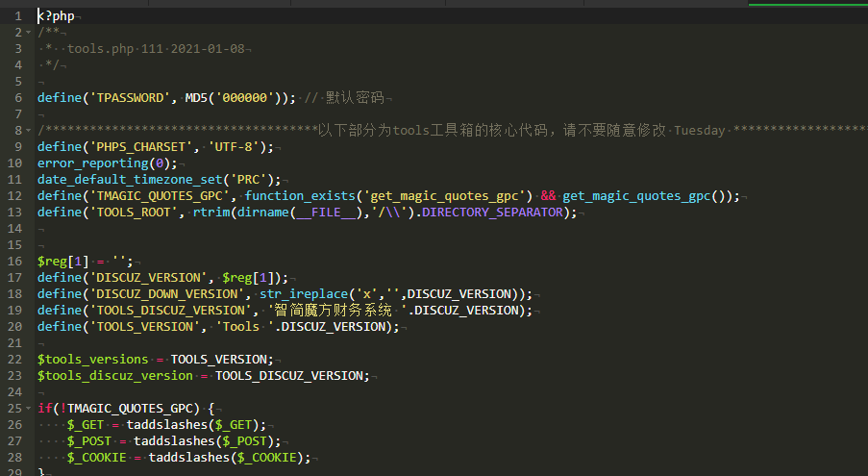Click line number 21 in the gutter
The width and height of the screenshot is (868, 476).
point(15,343)
